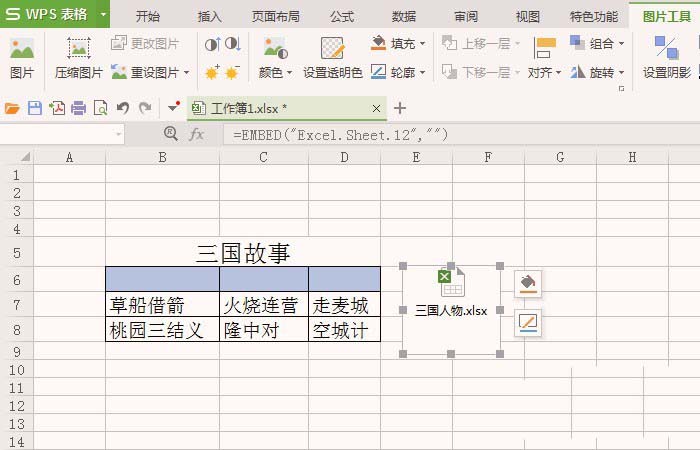
Task: Click the 图片 insert picture icon
Action: tap(22, 49)
